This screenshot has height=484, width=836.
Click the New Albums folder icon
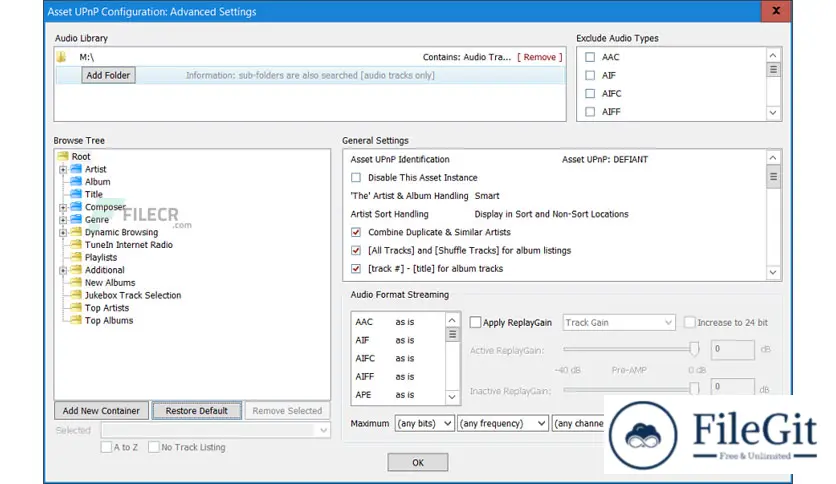click(x=76, y=283)
